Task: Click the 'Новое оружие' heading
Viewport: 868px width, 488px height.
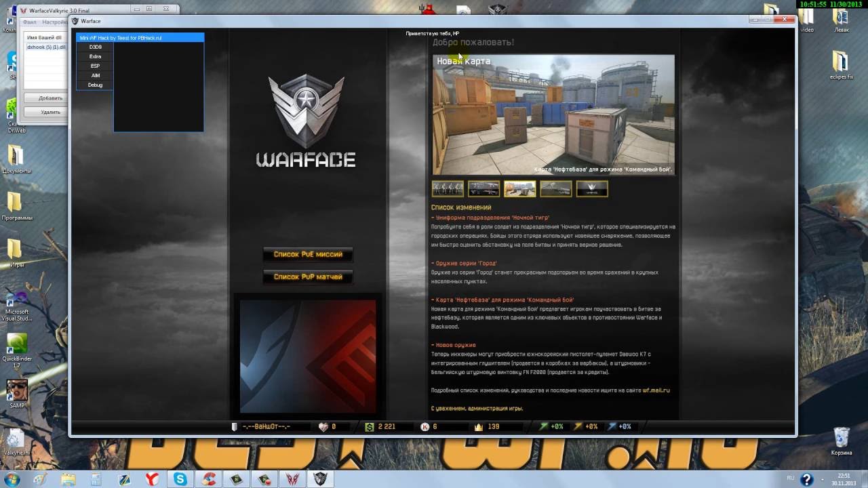Action: tap(456, 345)
